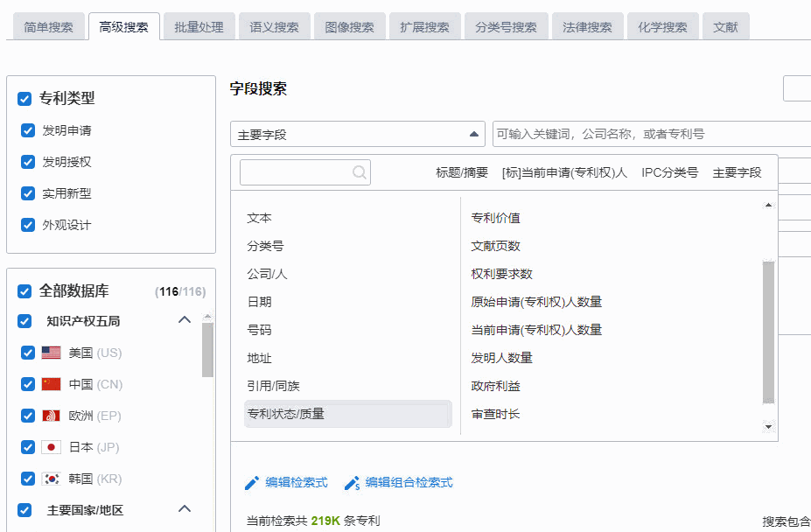
Task: Click the pencil-plus icon beside 编辑组合检索式
Action: click(353, 483)
